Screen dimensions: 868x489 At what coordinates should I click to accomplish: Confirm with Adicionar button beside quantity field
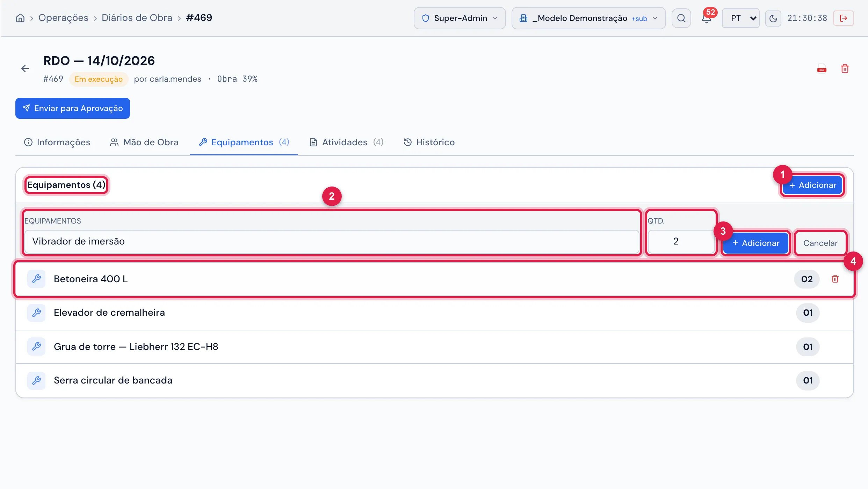[755, 243]
